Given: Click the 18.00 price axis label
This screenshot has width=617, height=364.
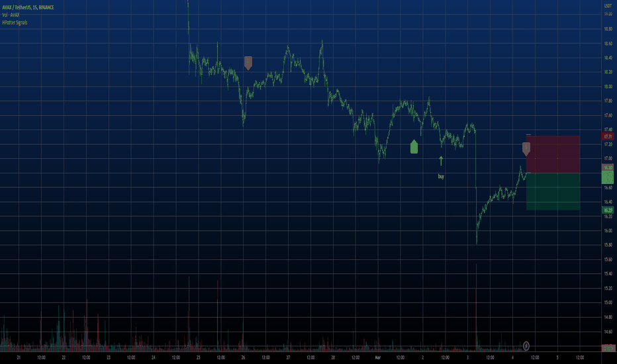Looking at the screenshot, I should pos(608,87).
